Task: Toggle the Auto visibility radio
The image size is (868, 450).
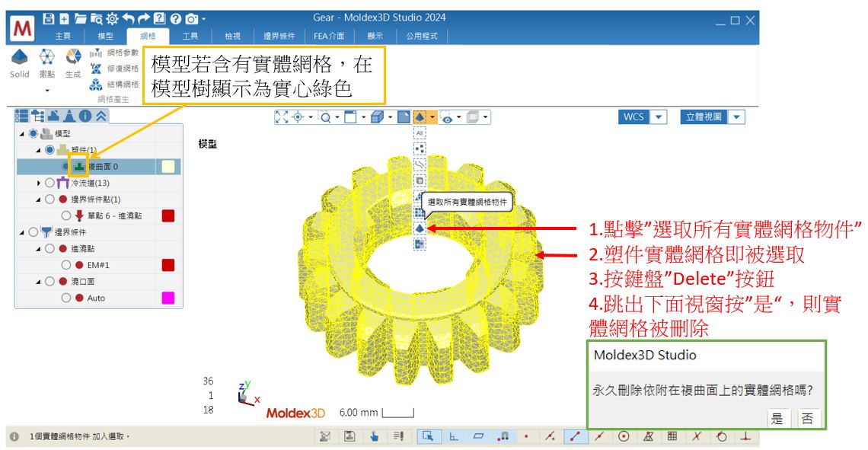Action: tap(66, 298)
